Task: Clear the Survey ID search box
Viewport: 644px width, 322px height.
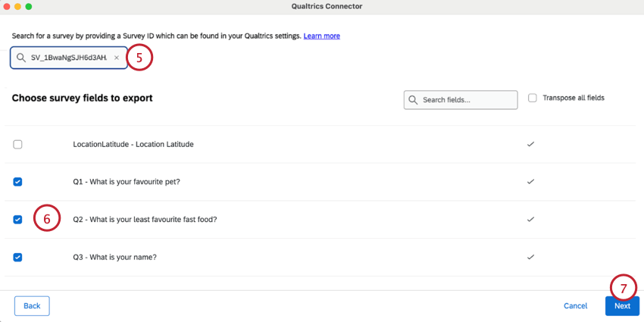Action: [x=116, y=58]
